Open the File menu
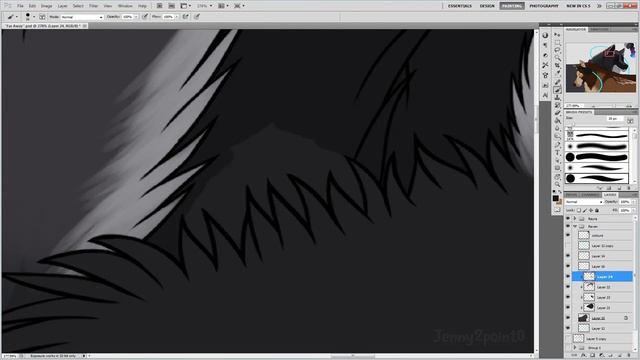The width and height of the screenshot is (640, 360). (x=20, y=6)
